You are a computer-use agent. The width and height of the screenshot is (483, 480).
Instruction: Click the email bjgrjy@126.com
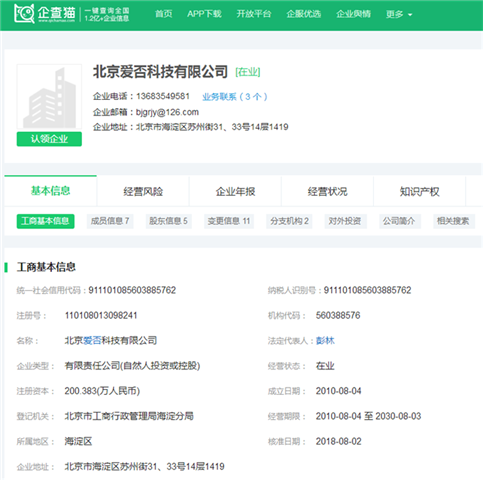click(x=167, y=112)
